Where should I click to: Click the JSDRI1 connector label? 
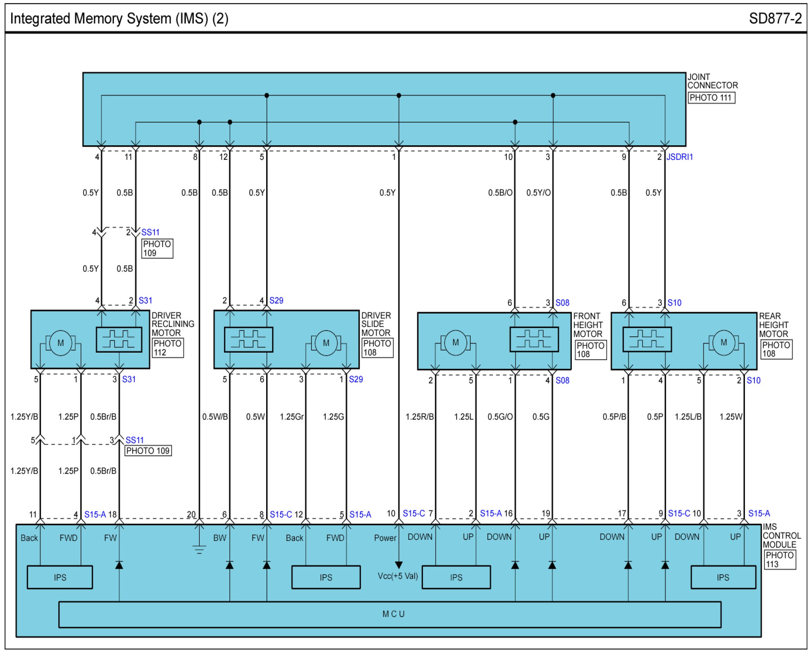679,157
